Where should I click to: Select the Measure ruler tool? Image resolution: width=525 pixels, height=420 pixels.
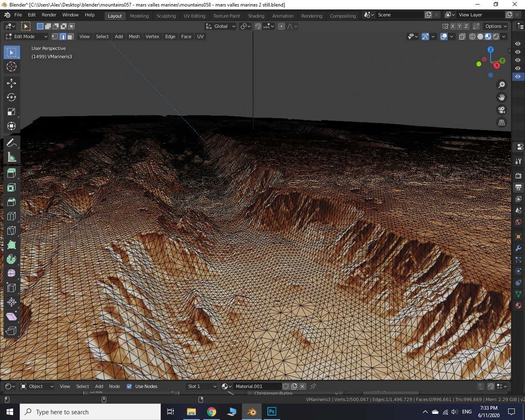click(11, 157)
